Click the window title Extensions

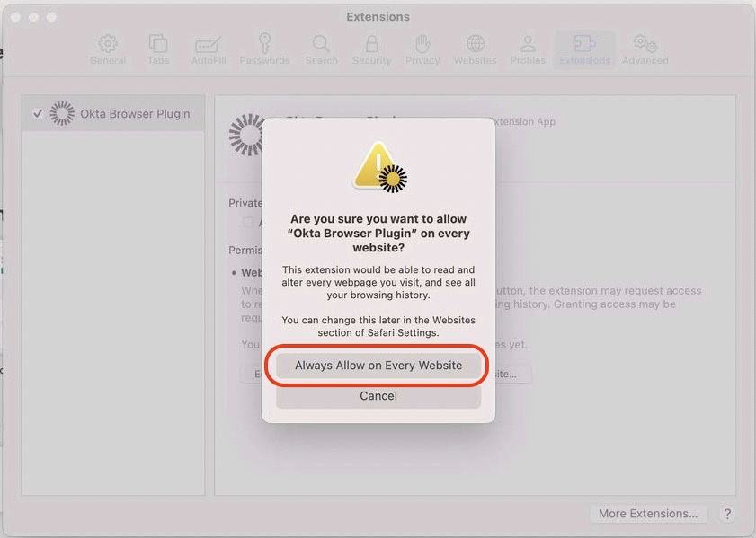click(x=378, y=16)
